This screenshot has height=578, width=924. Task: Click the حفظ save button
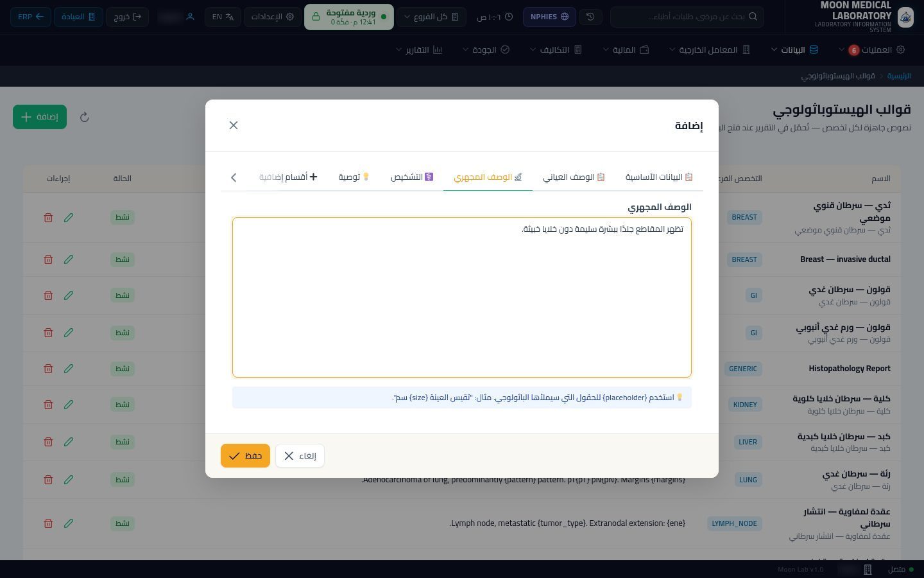pos(245,456)
